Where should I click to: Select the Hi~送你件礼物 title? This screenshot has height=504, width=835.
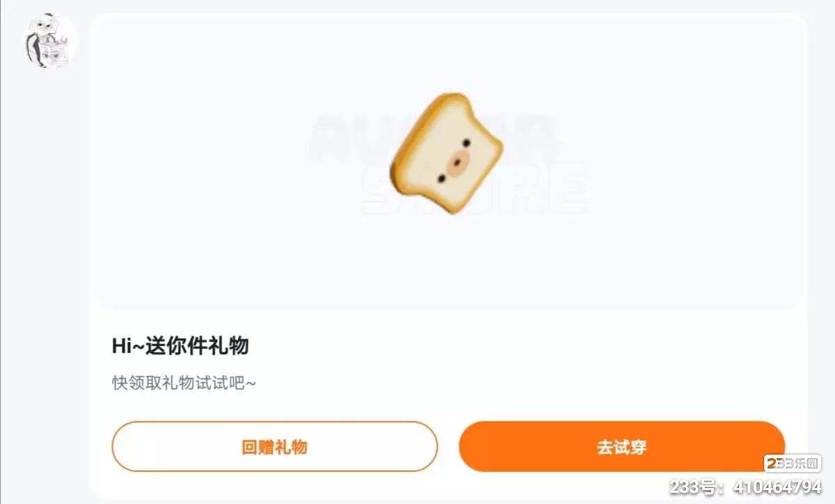[180, 346]
